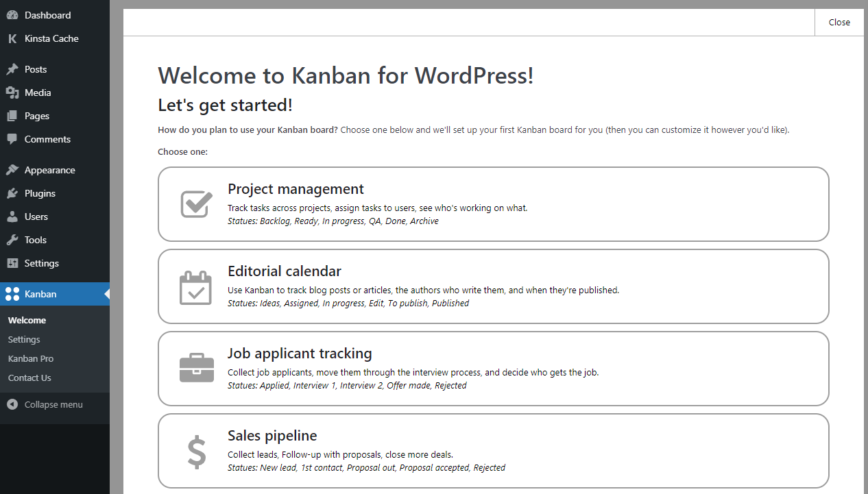This screenshot has width=868, height=494.
Task: Open the Settings submenu under Kanban
Action: tap(24, 339)
